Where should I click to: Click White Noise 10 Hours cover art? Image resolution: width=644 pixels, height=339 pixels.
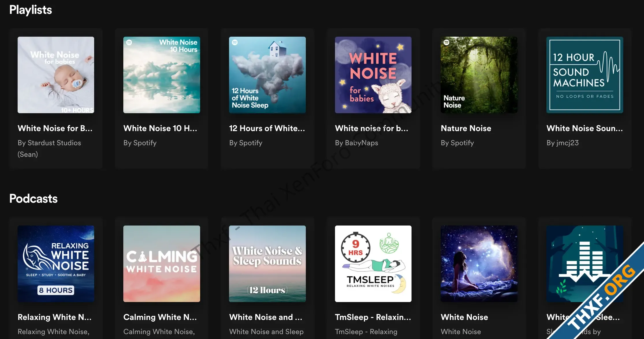click(x=161, y=75)
